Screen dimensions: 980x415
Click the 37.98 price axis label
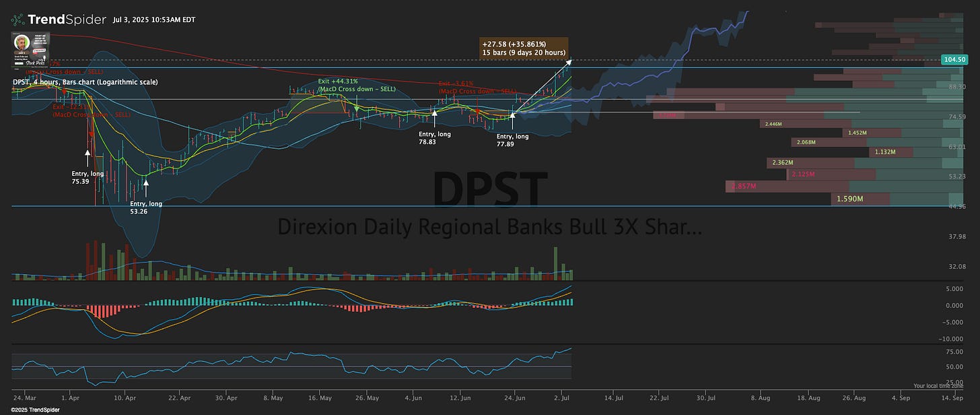[x=957, y=236]
